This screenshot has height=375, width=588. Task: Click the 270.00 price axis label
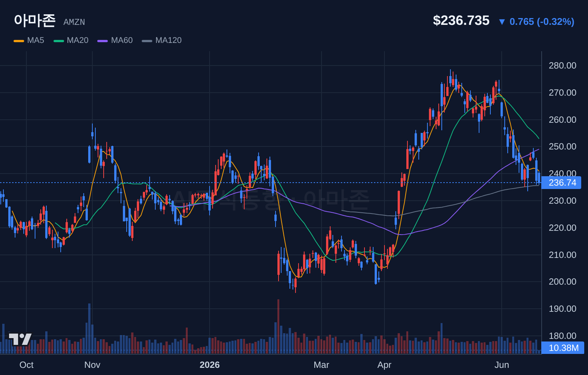(x=562, y=93)
